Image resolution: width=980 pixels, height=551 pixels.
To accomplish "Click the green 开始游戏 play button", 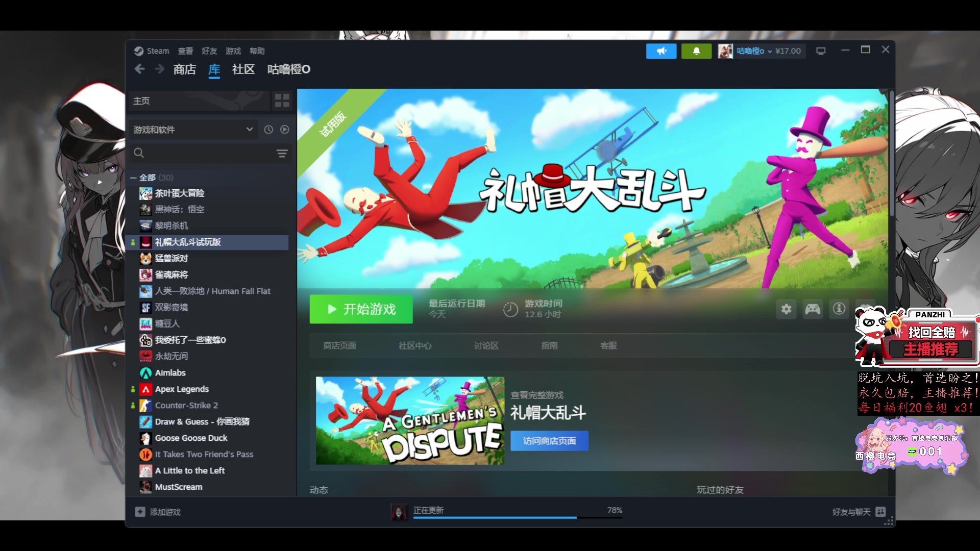I will pos(361,309).
